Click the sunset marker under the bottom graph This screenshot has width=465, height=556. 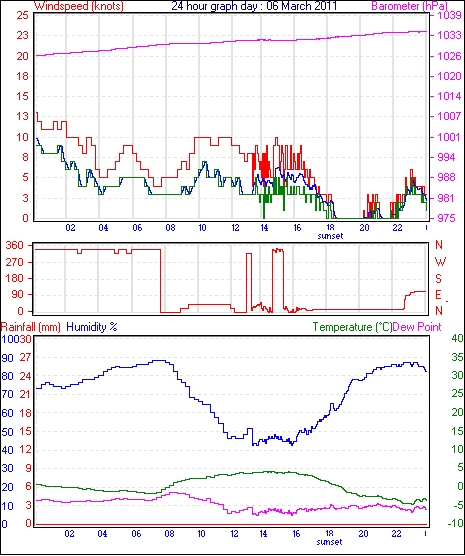(330, 542)
